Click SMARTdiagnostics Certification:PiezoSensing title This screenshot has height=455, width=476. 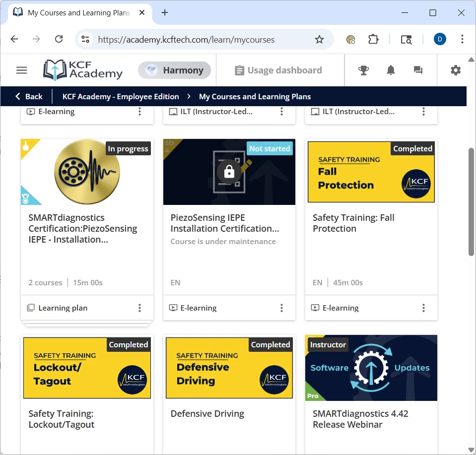click(x=83, y=229)
